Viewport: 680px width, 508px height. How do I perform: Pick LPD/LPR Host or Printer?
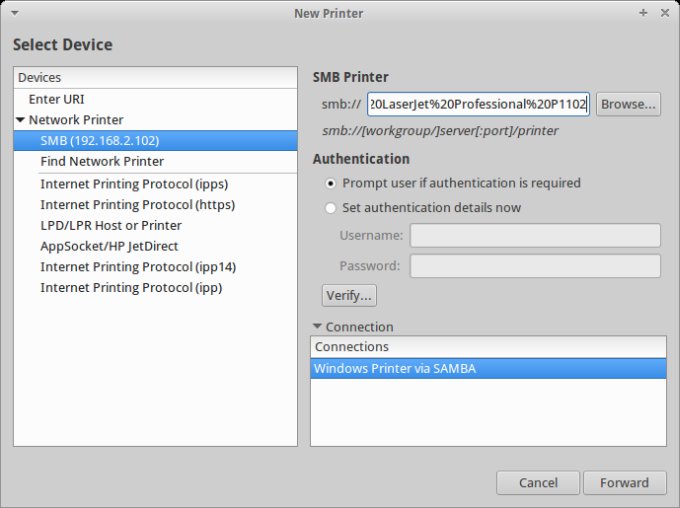[111, 225]
